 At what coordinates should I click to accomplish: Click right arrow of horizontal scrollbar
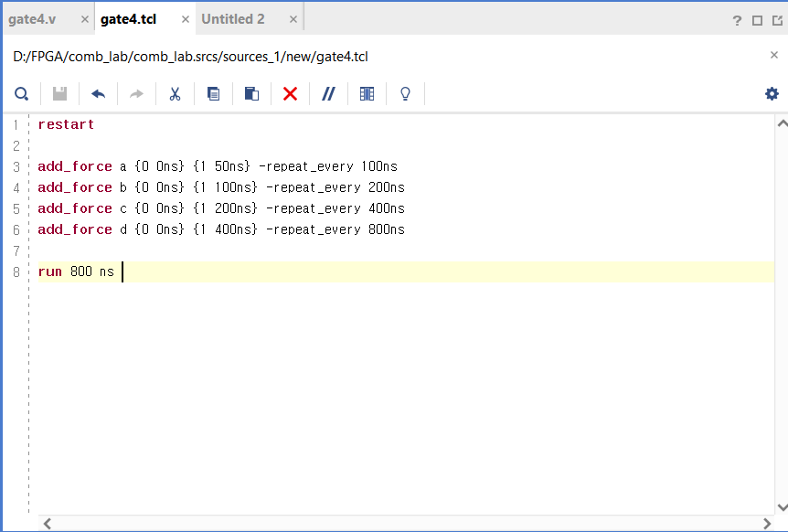pos(767,524)
